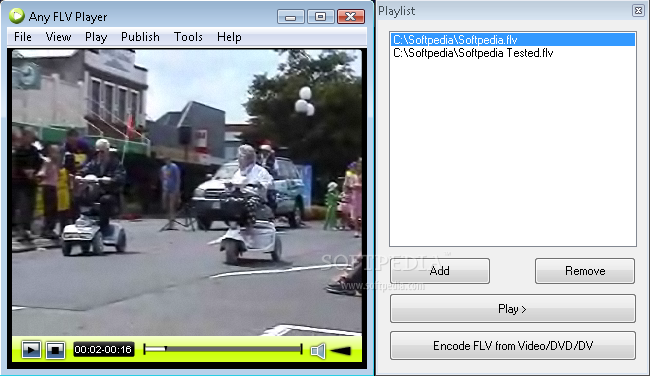This screenshot has height=376, width=650.
Task: Click Encode FLV from Video/DVD/DV button
Action: pyautogui.click(x=513, y=346)
